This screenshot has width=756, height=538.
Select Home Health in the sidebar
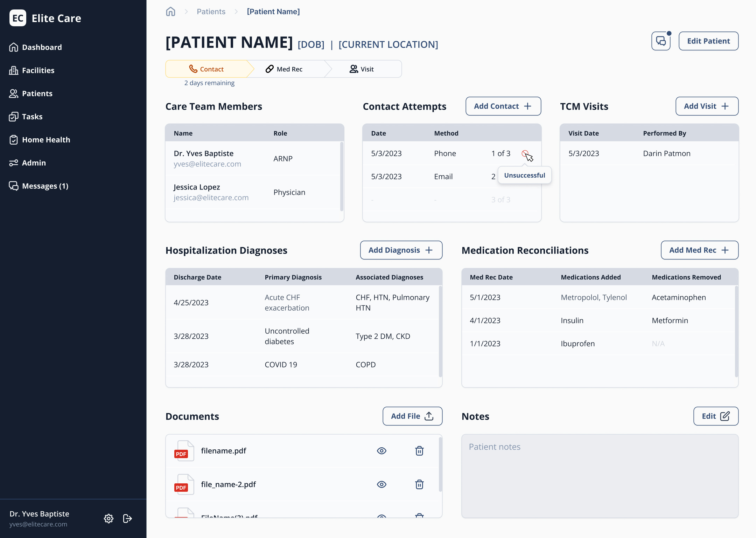pos(46,139)
